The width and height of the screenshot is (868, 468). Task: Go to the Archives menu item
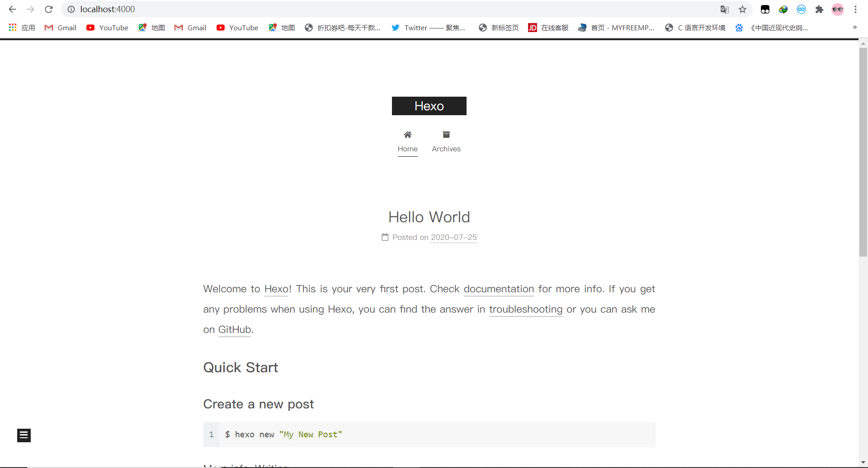(446, 149)
